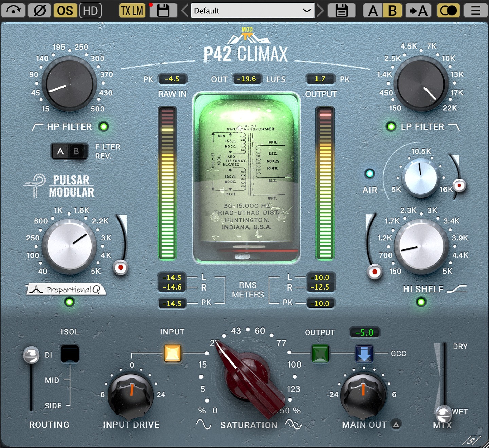This screenshot has width=489, height=448.
Task: Toggle the green OUTPUT button
Action: pyautogui.click(x=321, y=353)
